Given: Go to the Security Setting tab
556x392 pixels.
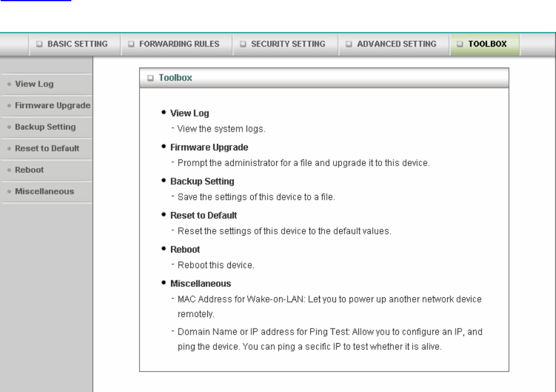Looking at the screenshot, I should pyautogui.click(x=285, y=44).
